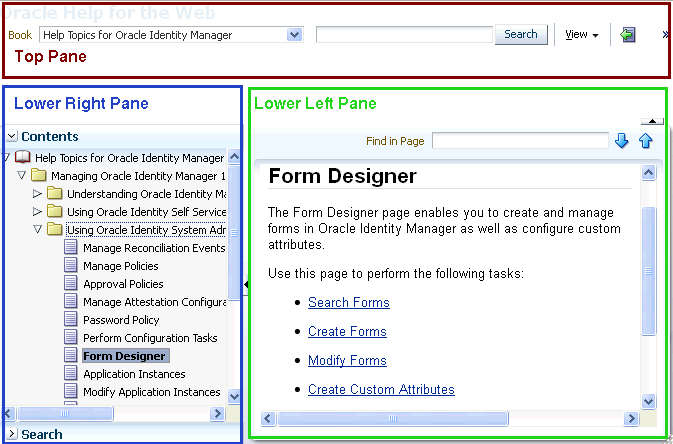Click Perform Configuration Tasks page icon

point(71,338)
